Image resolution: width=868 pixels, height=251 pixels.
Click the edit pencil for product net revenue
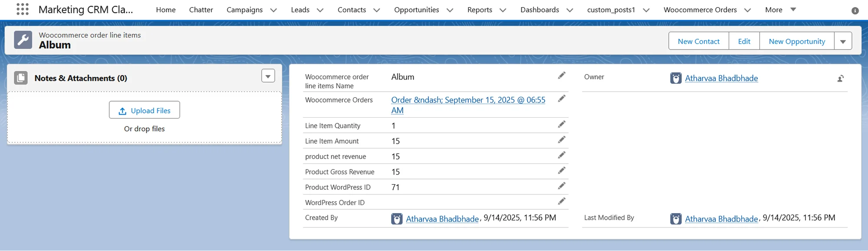tap(562, 155)
